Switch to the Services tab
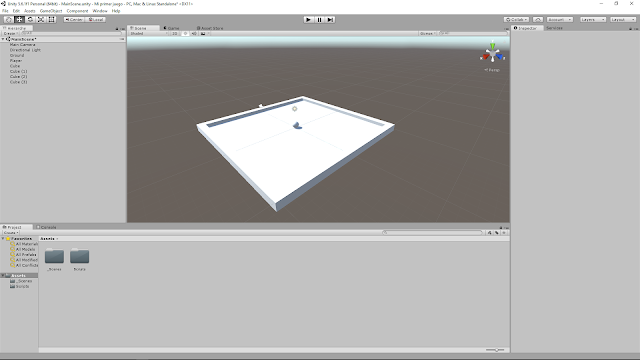Viewport: 640px width, 360px height. coord(554,28)
